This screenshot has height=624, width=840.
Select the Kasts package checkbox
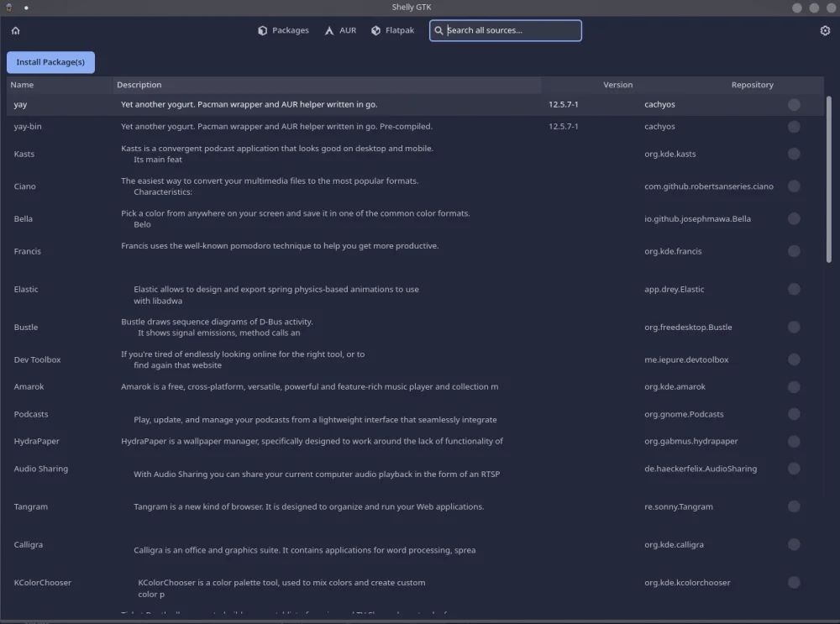(x=794, y=154)
